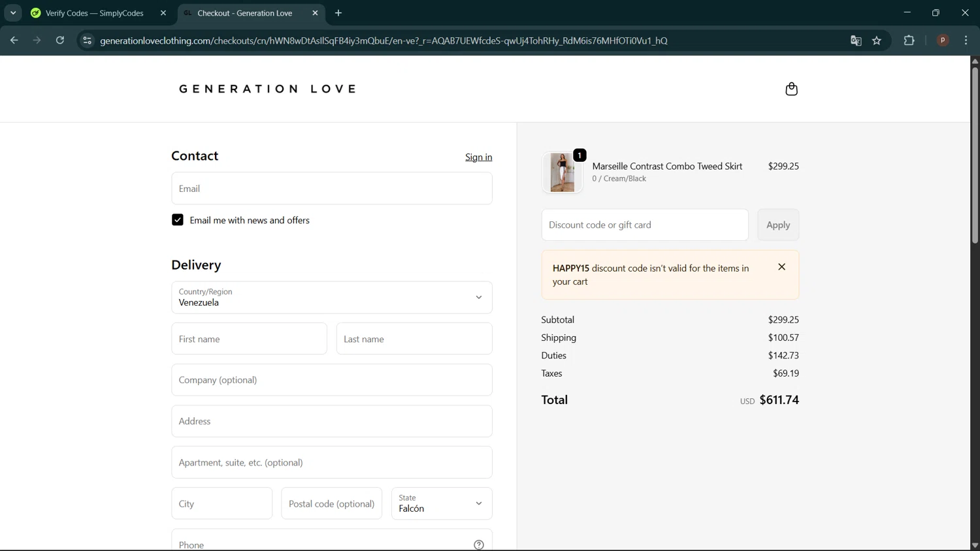Close the Verify Codes SimplyCodes tab
The height and width of the screenshot is (551, 980).
point(163,13)
